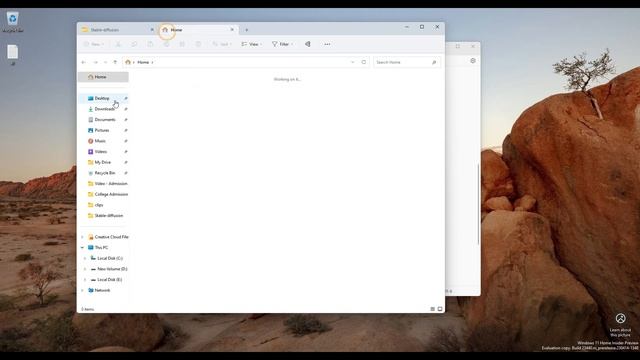Click the Visual Studio toolbar icon

point(308,44)
